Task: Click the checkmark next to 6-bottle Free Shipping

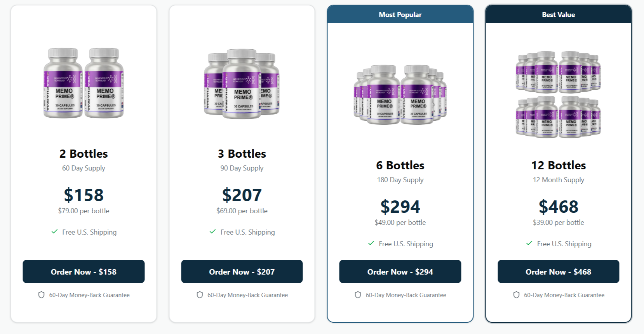Action: pyautogui.click(x=371, y=244)
